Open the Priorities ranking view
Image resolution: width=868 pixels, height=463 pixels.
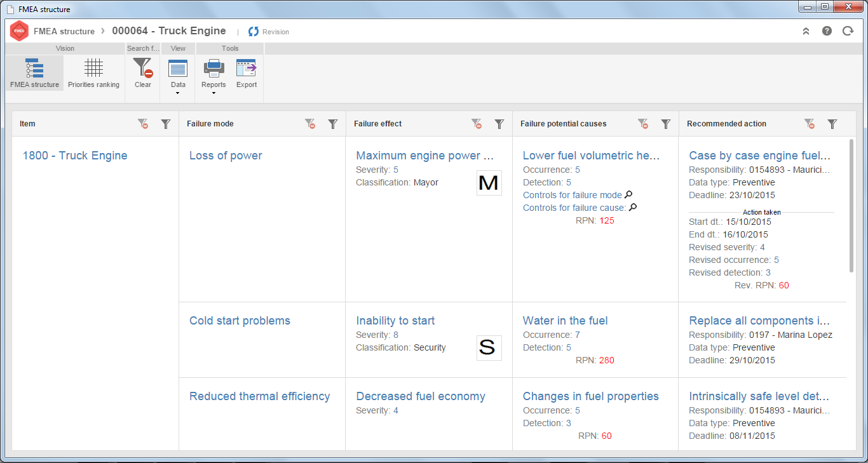pos(93,73)
